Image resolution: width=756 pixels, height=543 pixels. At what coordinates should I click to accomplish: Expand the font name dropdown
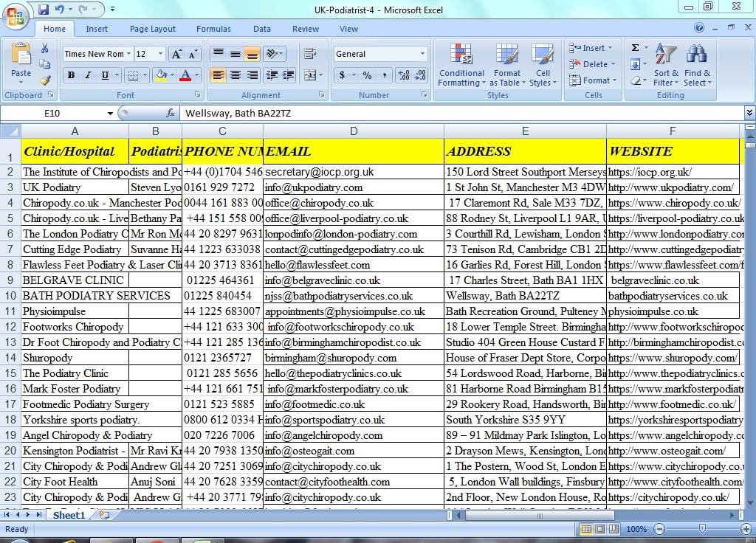[128, 54]
